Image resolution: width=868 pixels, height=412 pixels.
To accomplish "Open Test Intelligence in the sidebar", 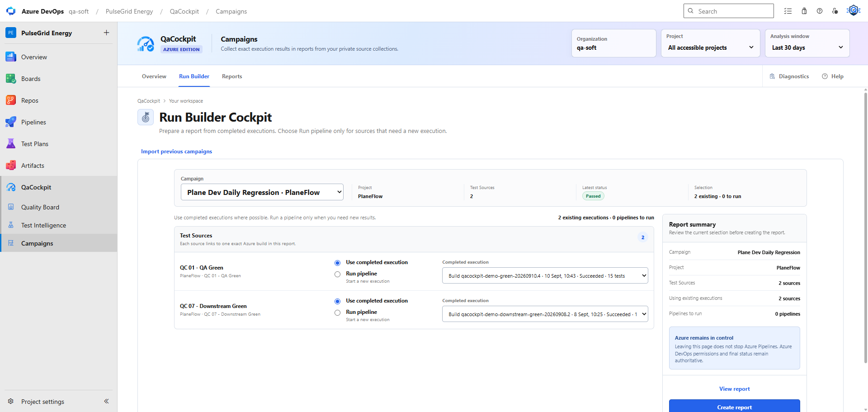I will (59, 225).
